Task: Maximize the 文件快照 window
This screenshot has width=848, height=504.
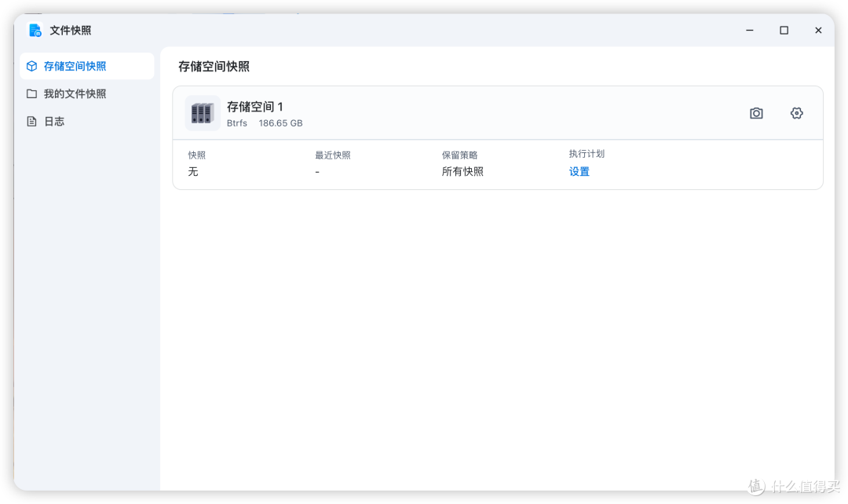Action: (784, 31)
